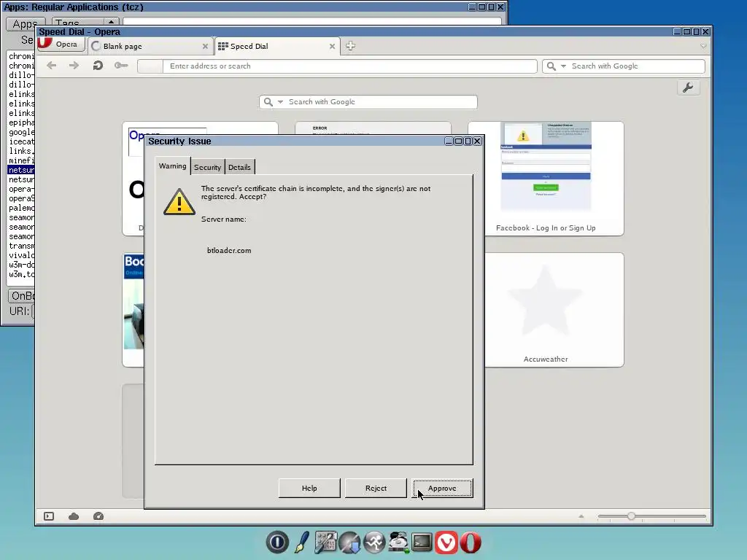Open the Mount Tool disk icon in dock
747x560 pixels.
[x=399, y=542]
